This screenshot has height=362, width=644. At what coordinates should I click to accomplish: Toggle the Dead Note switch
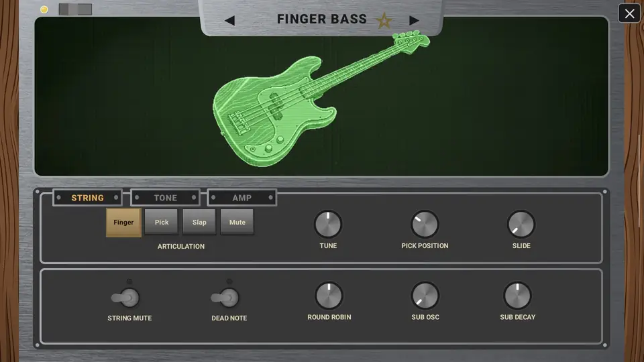(x=225, y=298)
